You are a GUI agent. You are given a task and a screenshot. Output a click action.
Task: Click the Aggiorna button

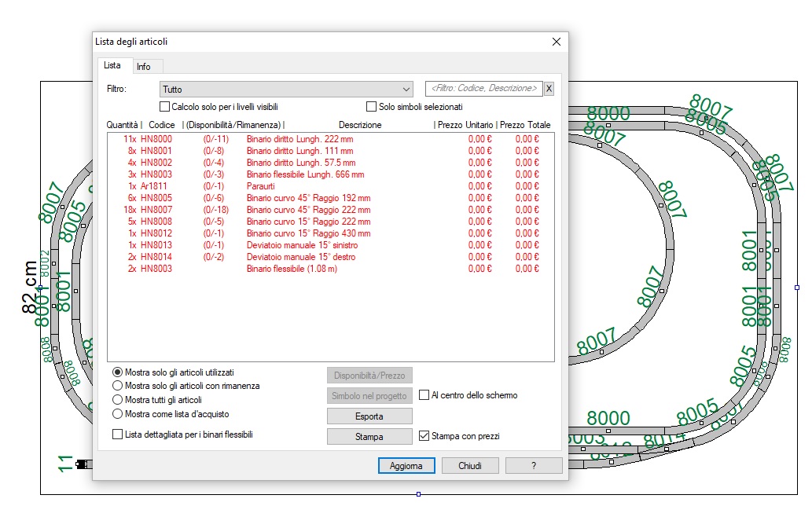[406, 466]
